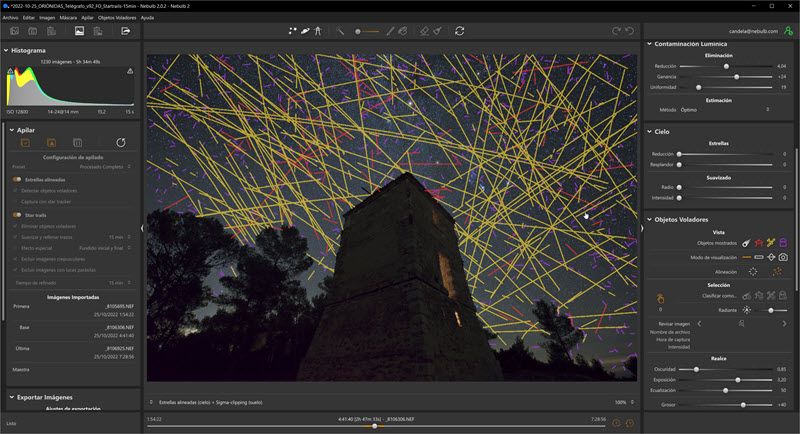The image size is (800, 434).
Task: Collapse the right panel with edge arrow
Action: (641, 228)
